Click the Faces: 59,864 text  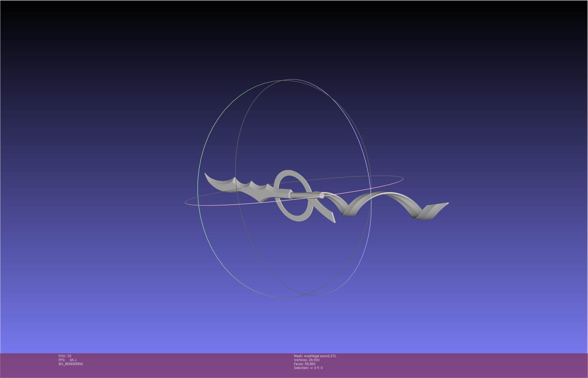tap(304, 364)
